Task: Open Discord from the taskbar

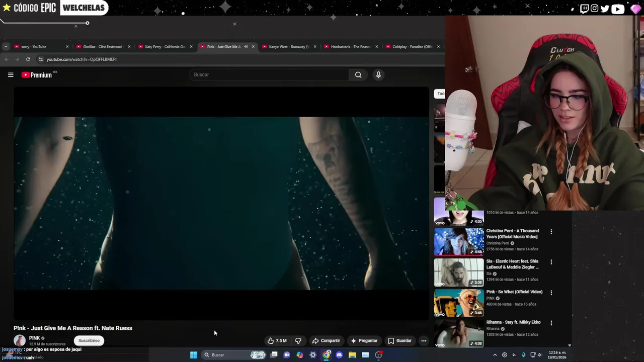Action: pos(339,355)
